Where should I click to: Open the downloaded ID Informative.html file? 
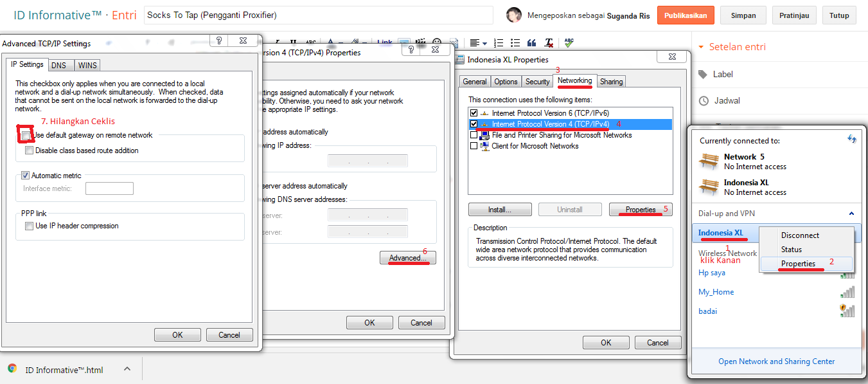click(64, 370)
